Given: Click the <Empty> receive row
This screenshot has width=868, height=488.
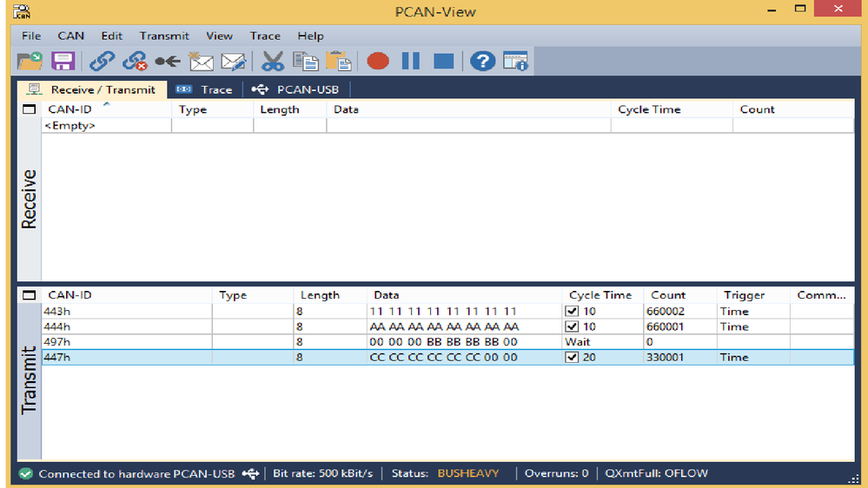Looking at the screenshot, I should click(447, 126).
